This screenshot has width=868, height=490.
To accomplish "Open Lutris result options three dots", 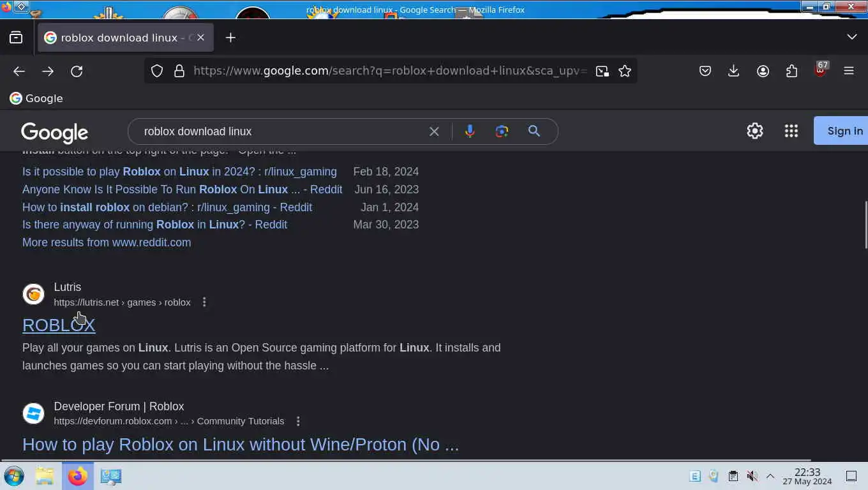I will [x=204, y=302].
